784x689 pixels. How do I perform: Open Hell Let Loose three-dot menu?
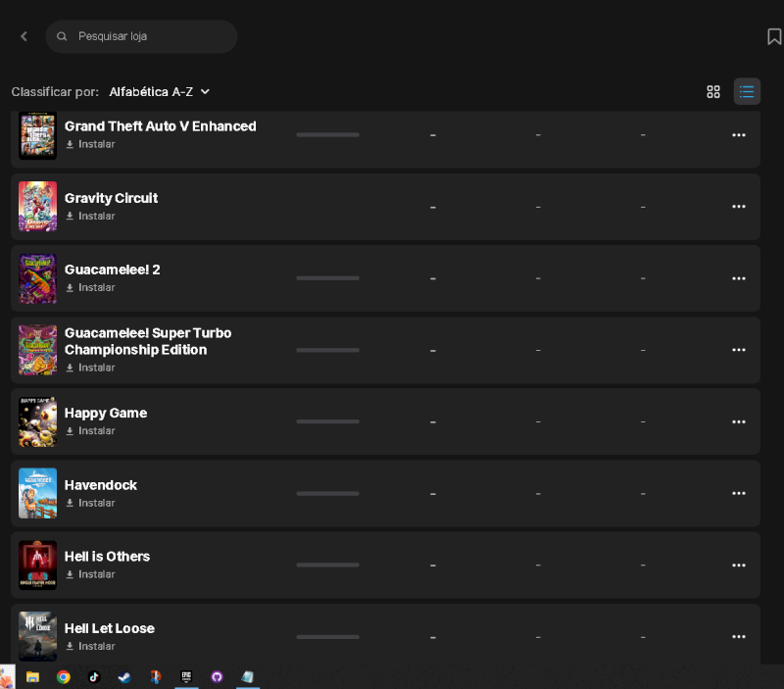pos(739,637)
